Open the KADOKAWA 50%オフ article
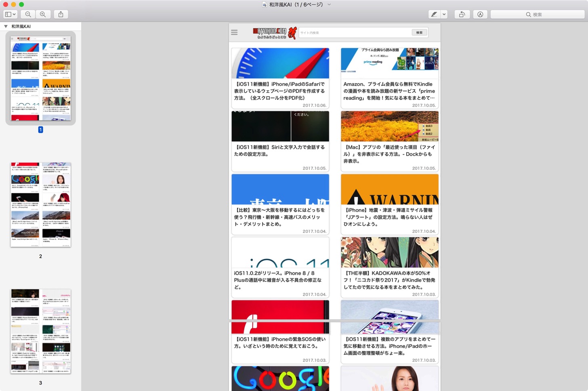This screenshot has width=588, height=391. click(389, 280)
